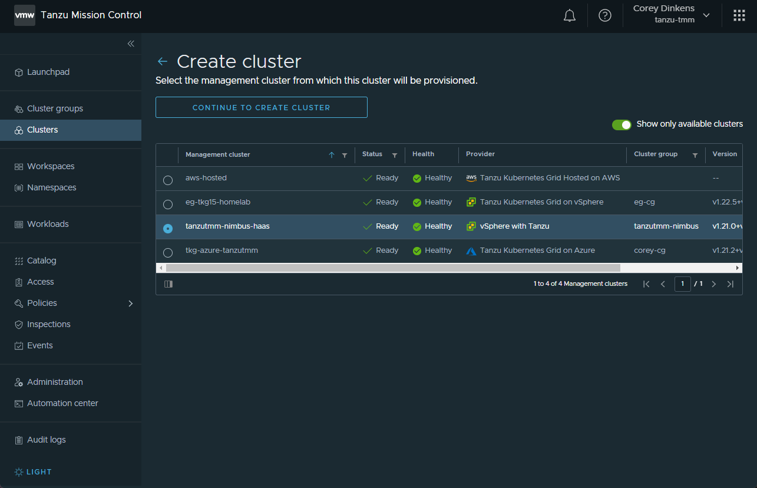Image resolution: width=757 pixels, height=488 pixels.
Task: Click Healthy icon in aws-hosted row
Action: [417, 179]
